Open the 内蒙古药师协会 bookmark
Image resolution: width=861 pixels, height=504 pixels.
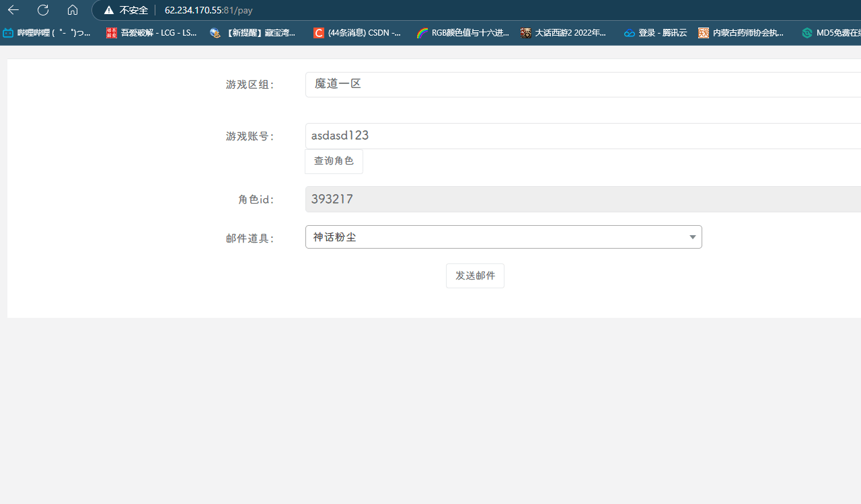[741, 32]
